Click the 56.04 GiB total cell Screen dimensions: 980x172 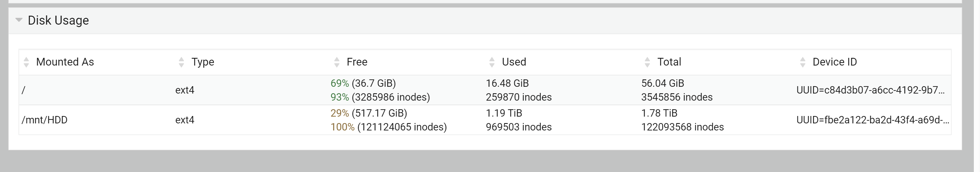click(x=663, y=83)
